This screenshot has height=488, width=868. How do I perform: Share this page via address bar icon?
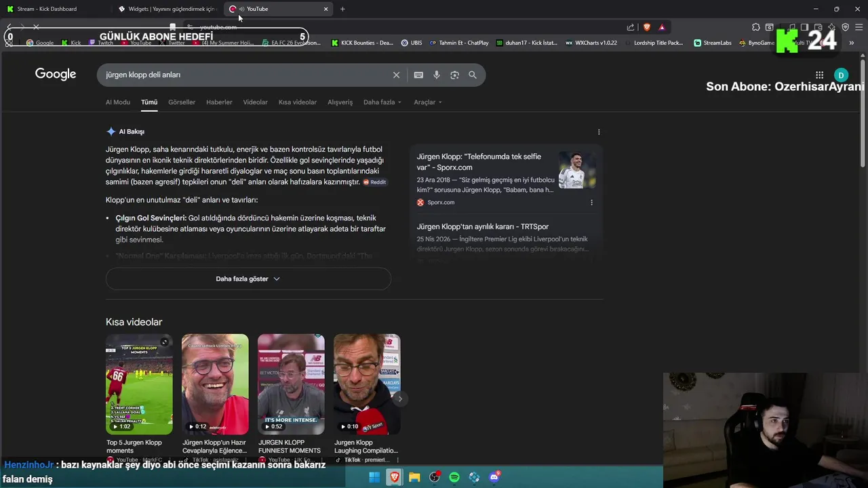click(x=631, y=27)
